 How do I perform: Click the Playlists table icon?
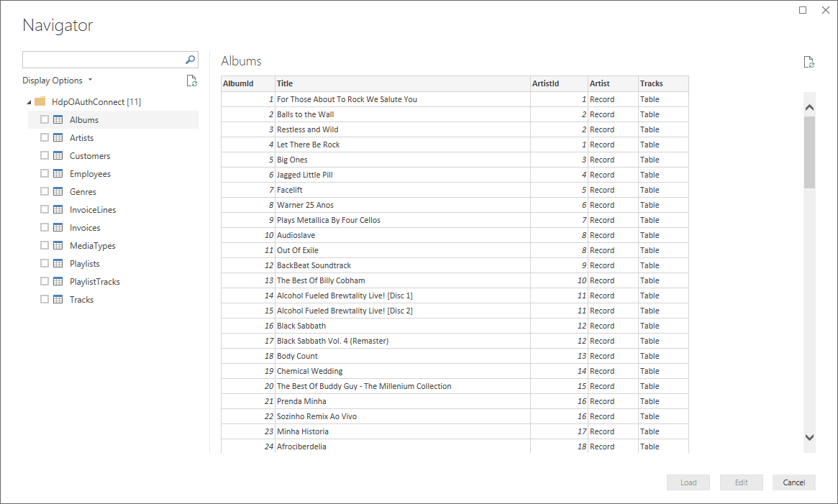(x=58, y=263)
